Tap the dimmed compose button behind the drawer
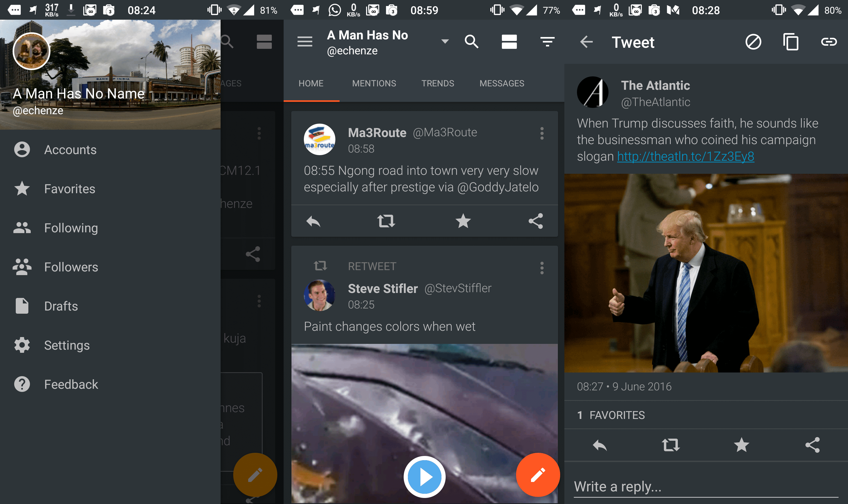The image size is (848, 504). tap(255, 475)
